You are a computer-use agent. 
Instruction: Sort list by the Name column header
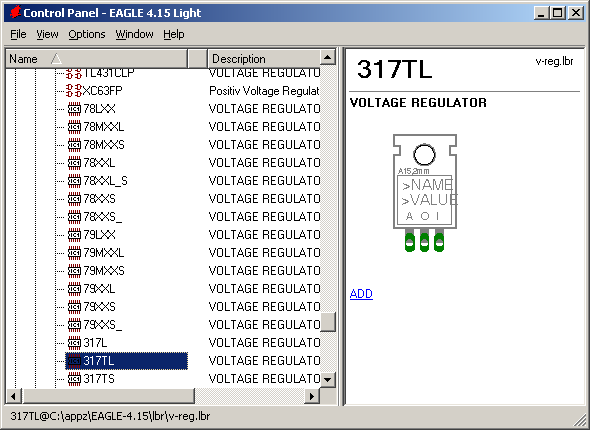click(97, 59)
